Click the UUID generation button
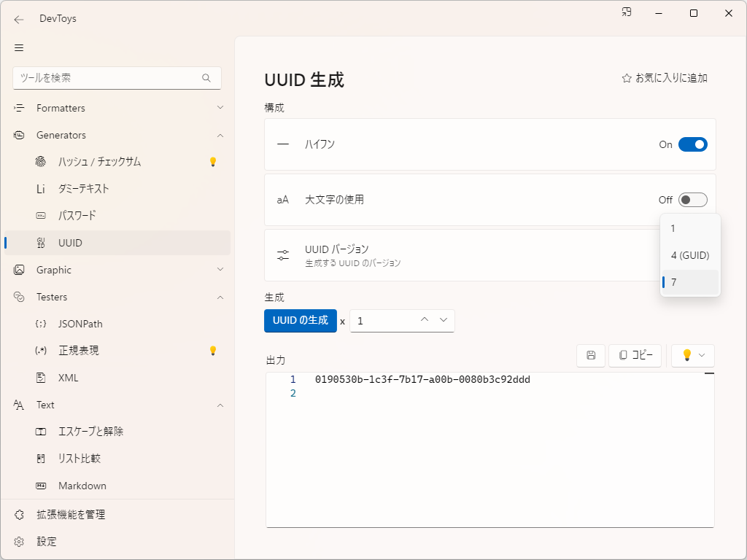The height and width of the screenshot is (560, 747). pos(301,320)
